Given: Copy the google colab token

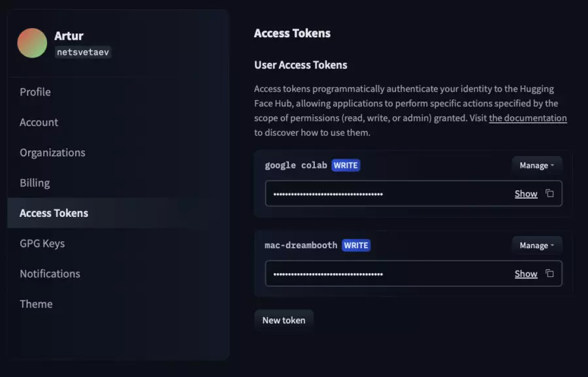Looking at the screenshot, I should pyautogui.click(x=549, y=193).
